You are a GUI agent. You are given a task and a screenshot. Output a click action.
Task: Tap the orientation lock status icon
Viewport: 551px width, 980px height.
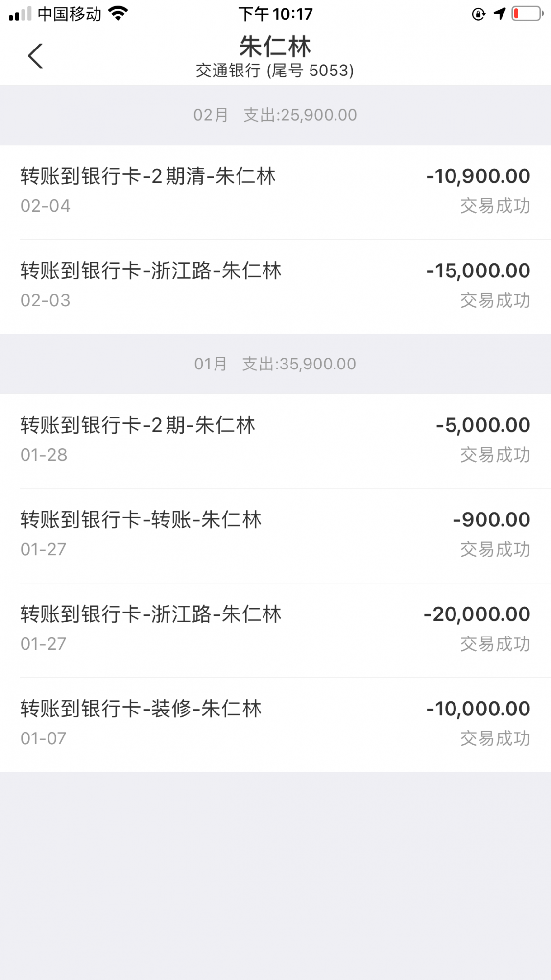478,14
